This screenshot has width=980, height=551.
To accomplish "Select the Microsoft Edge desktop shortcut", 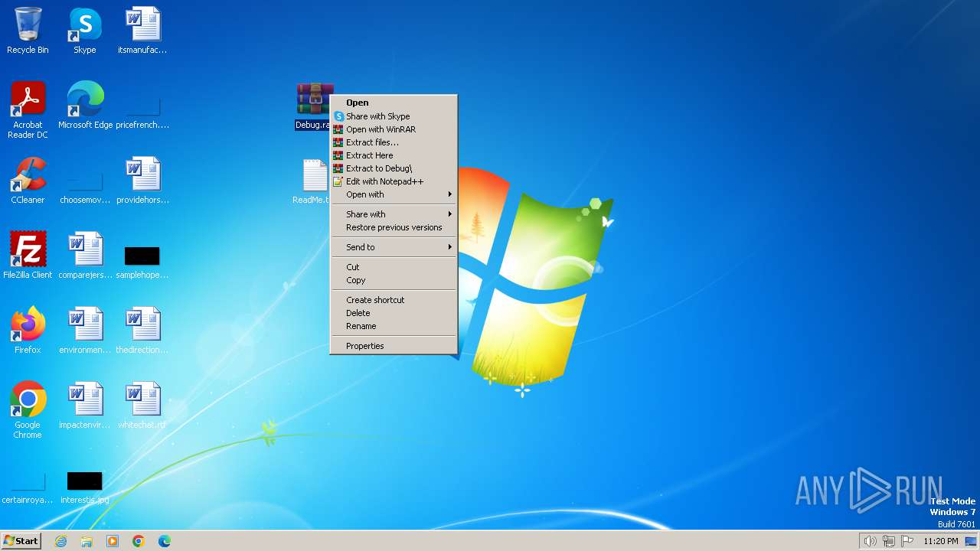I will click(x=85, y=106).
